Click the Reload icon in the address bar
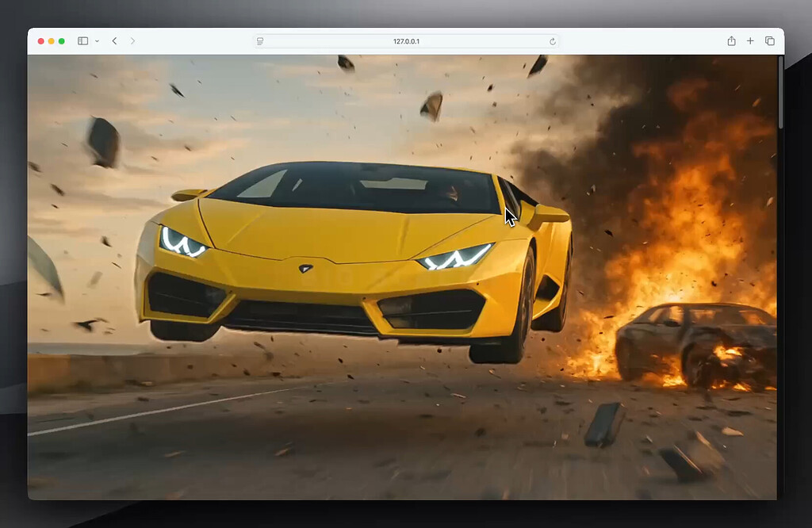 pos(553,41)
